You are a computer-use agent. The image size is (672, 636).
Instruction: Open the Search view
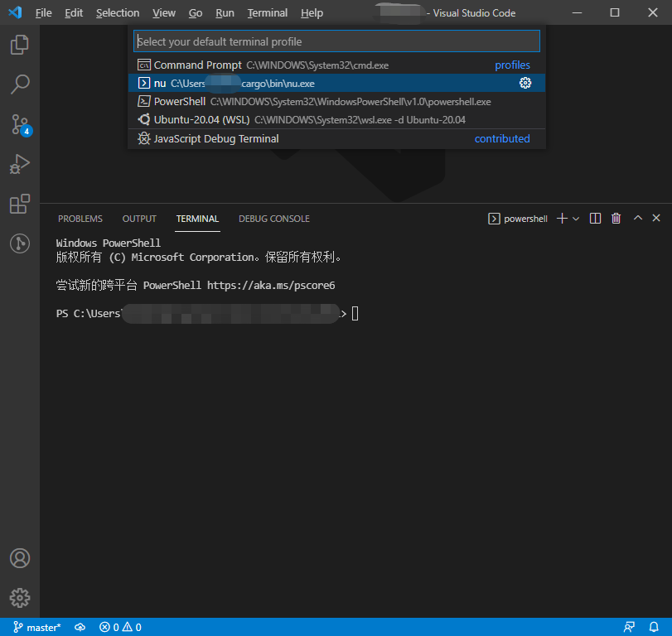point(19,84)
